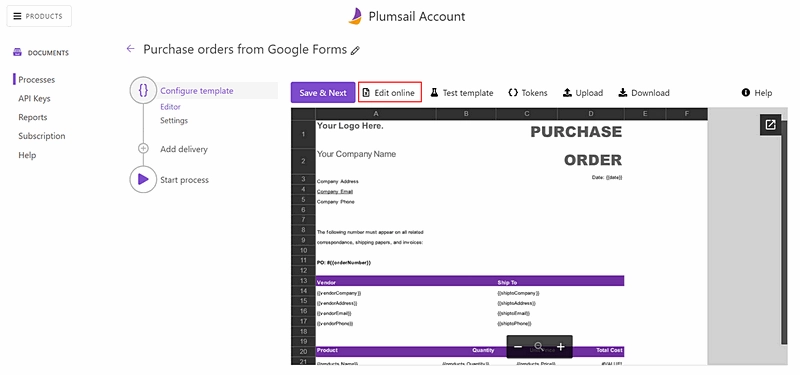This screenshot has height=375, width=800.
Task: Open the Products hamburger menu
Action: [39, 16]
